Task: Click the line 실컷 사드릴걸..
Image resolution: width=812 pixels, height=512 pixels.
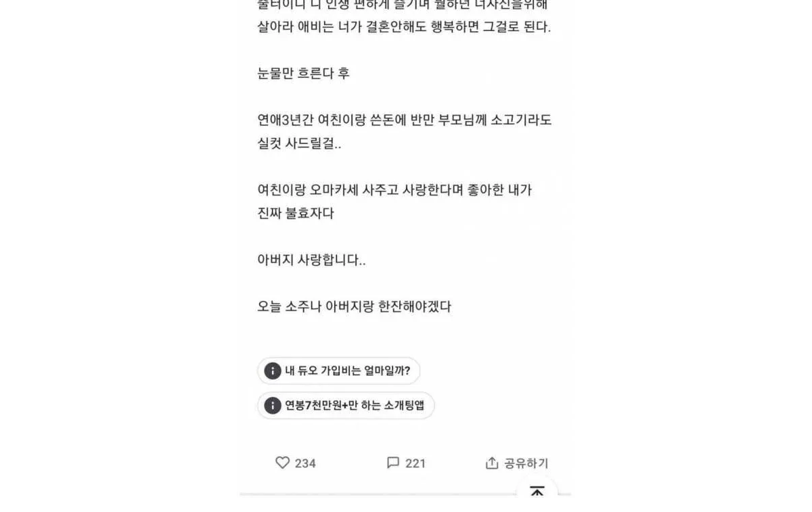Action: click(299, 144)
